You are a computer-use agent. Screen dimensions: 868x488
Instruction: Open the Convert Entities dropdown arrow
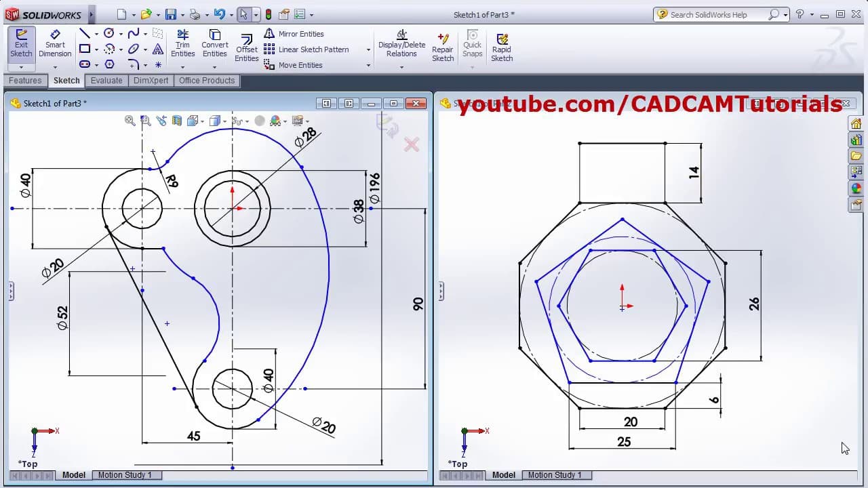click(214, 67)
